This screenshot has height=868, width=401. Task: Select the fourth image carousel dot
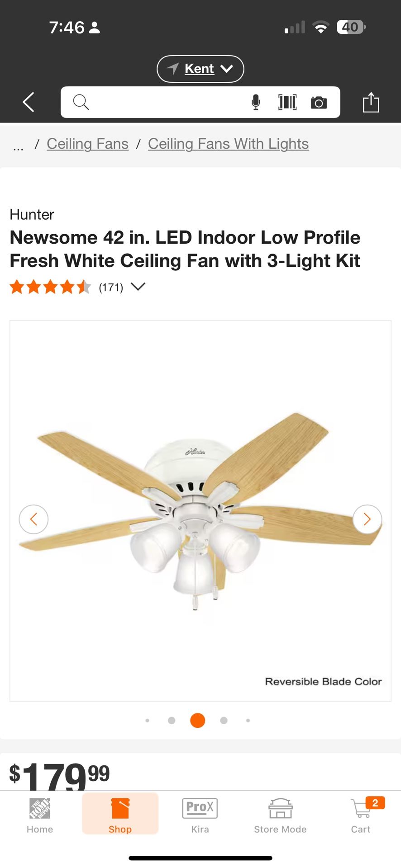click(224, 721)
